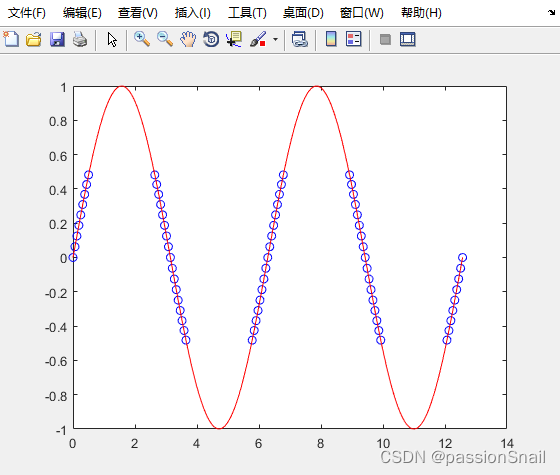560x475 pixels.
Task: Expand the Brush color dropdown arrow
Action: [x=275, y=39]
